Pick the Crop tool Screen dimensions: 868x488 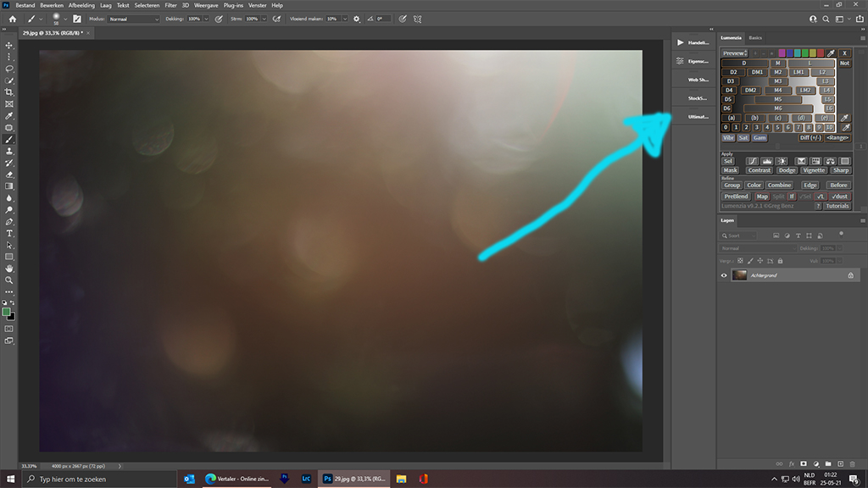point(9,91)
